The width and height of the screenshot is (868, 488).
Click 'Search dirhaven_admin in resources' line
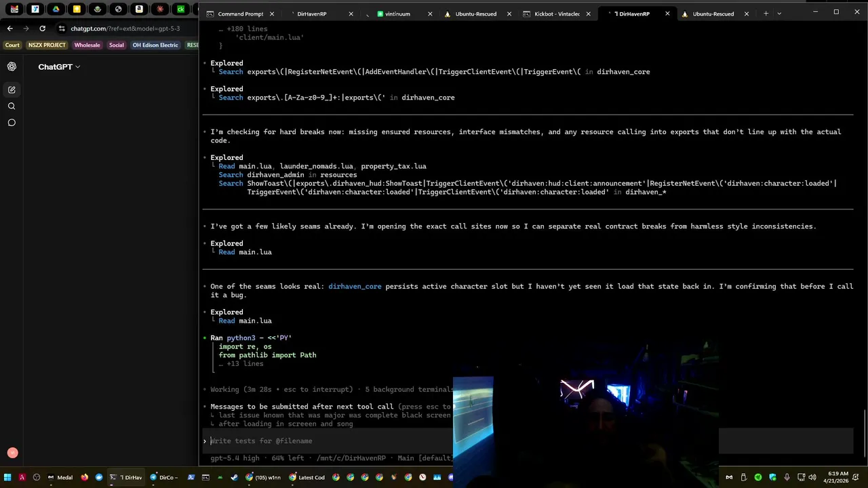coord(288,175)
